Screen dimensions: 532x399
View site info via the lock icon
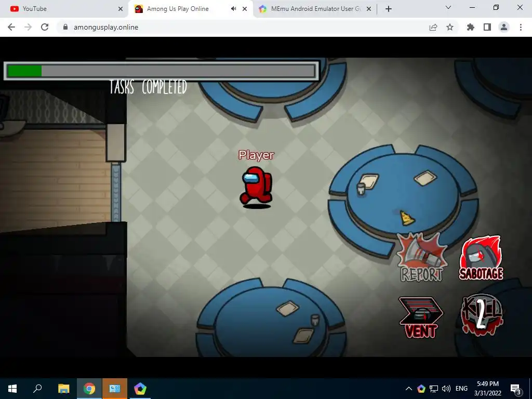(x=65, y=27)
